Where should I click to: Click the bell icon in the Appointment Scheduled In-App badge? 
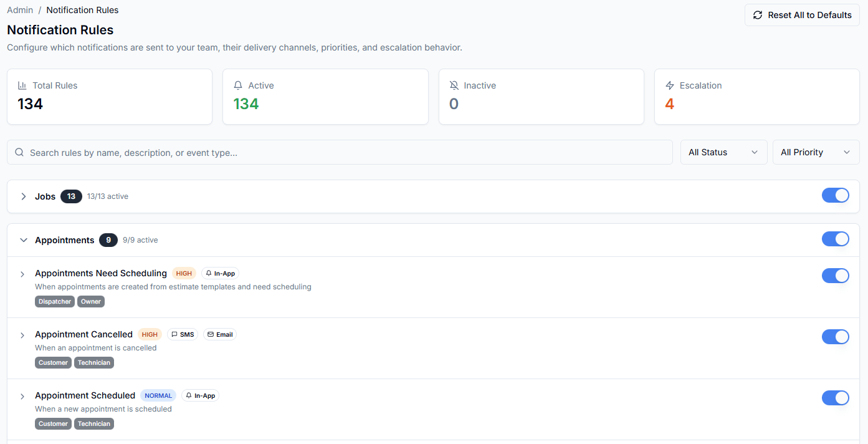[189, 395]
